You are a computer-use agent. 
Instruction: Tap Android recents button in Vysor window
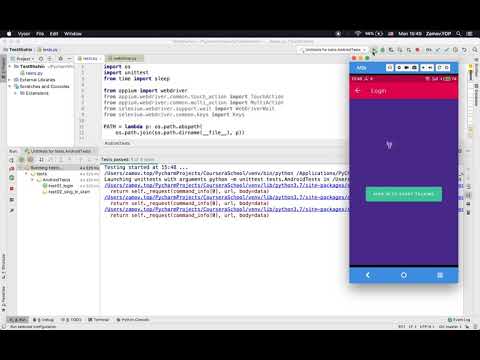point(440,275)
